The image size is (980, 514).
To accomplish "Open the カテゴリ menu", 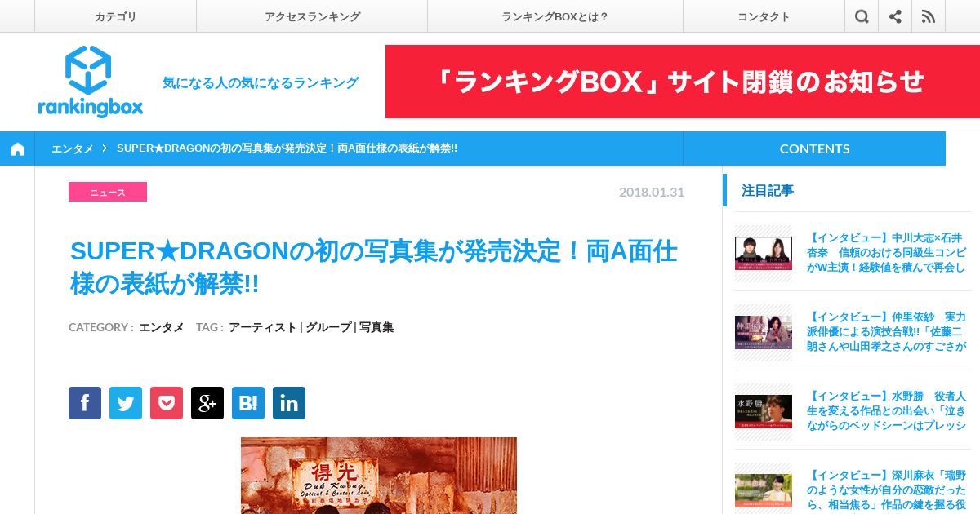I will click(x=115, y=16).
